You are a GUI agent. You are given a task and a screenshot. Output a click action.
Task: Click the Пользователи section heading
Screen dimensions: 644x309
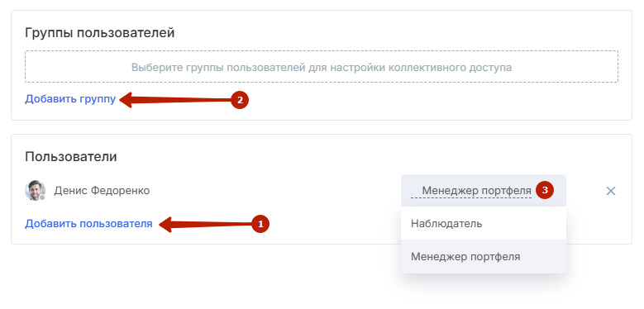pos(71,157)
